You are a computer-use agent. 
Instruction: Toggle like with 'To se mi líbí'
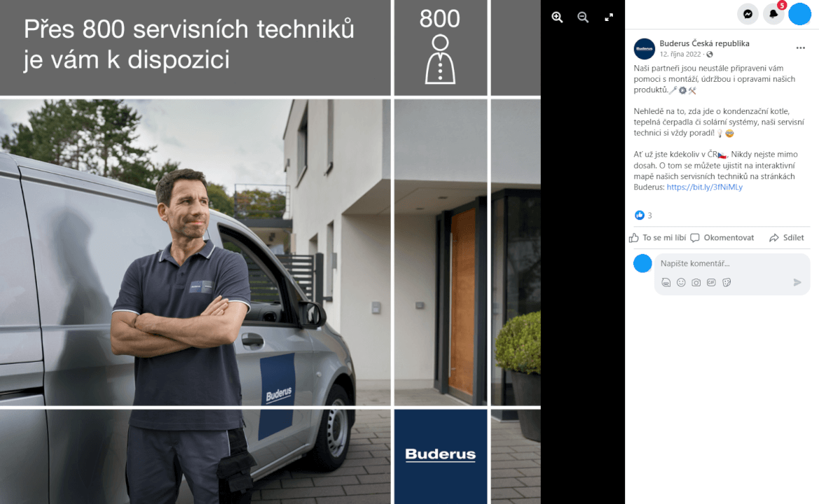(x=657, y=237)
